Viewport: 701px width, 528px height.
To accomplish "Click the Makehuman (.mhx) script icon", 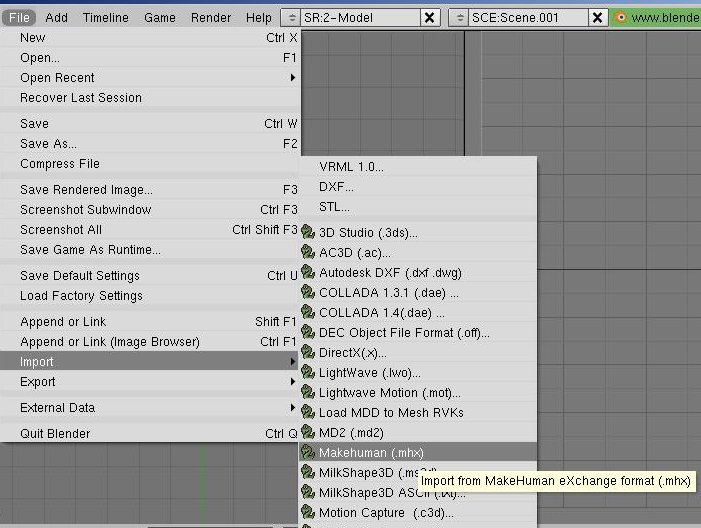I will [x=308, y=452].
